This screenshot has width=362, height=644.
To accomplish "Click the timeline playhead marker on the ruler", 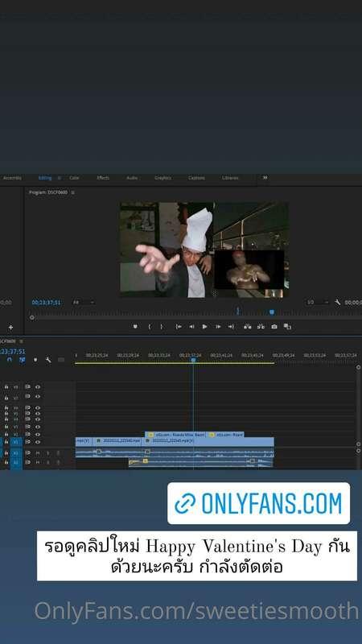I will pos(193,360).
